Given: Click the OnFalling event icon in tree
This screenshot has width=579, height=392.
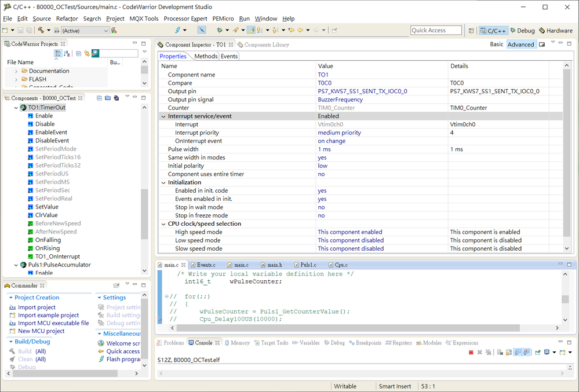Looking at the screenshot, I should [x=30, y=240].
